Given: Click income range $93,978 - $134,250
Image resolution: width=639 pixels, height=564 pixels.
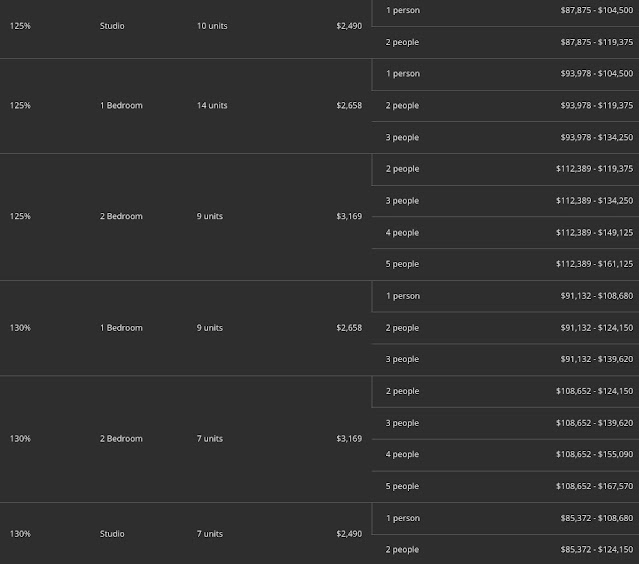Looking at the screenshot, I should point(597,137).
